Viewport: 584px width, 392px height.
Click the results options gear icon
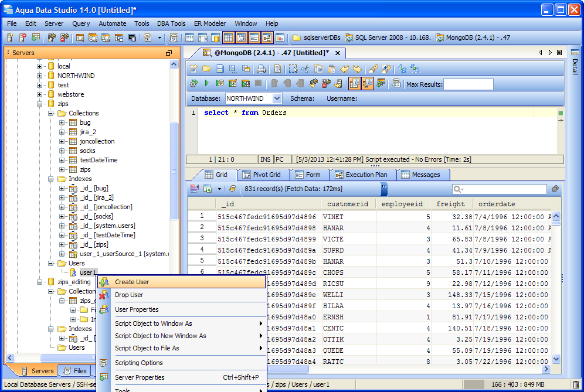tap(555, 189)
